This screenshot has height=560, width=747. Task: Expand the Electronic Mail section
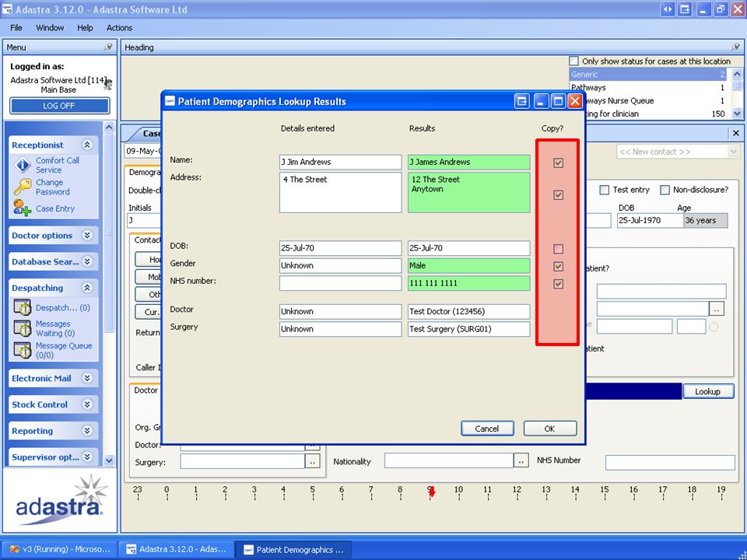point(87,378)
